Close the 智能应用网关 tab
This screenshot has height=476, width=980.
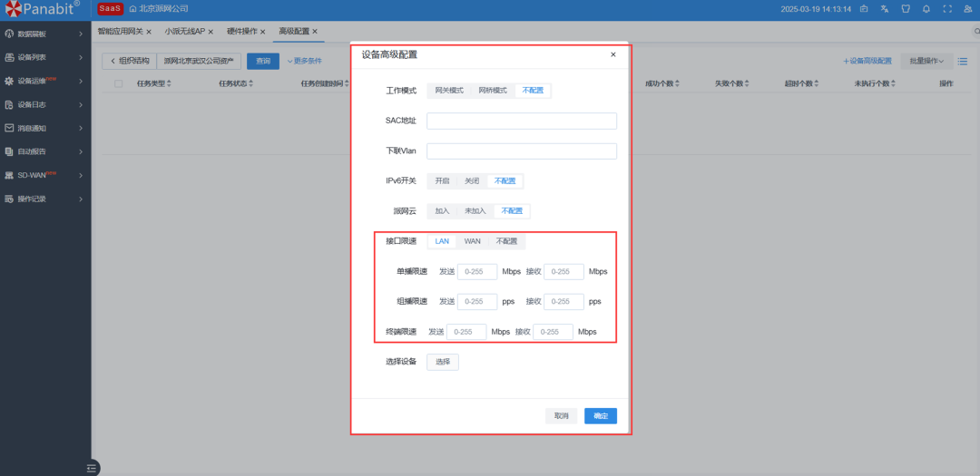click(x=149, y=31)
